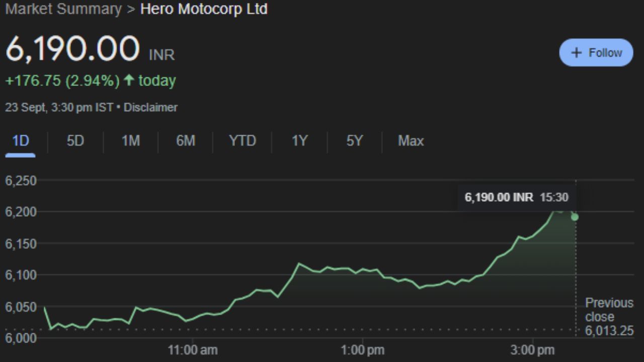Switch to the 1M tab
The image size is (644, 362).
click(130, 141)
